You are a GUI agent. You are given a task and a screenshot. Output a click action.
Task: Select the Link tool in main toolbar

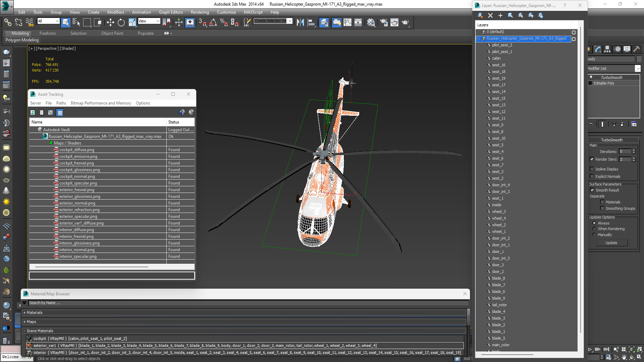pyautogui.click(x=7, y=22)
